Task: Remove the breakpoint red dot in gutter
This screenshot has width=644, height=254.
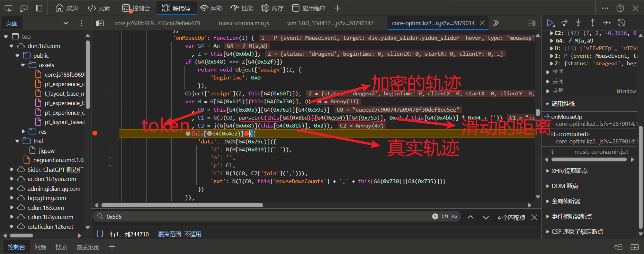Action: click(95, 133)
